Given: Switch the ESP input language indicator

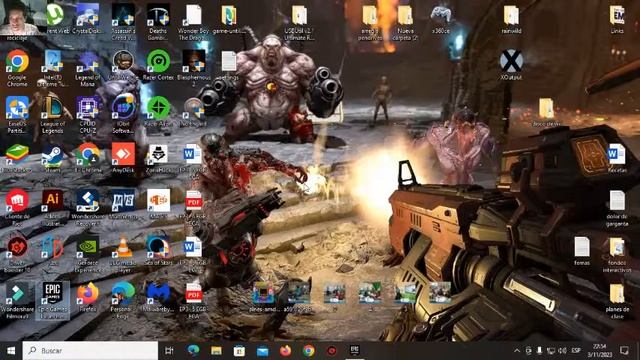Looking at the screenshot, I should pos(576,351).
